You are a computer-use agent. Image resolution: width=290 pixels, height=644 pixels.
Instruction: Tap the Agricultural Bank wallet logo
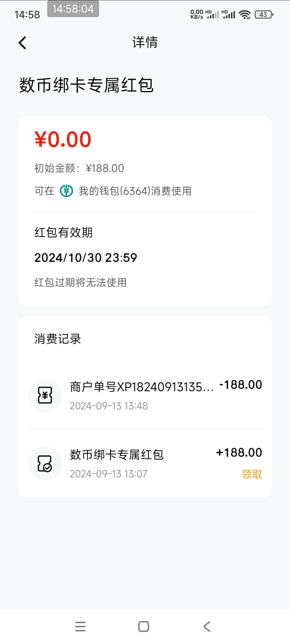click(x=66, y=191)
